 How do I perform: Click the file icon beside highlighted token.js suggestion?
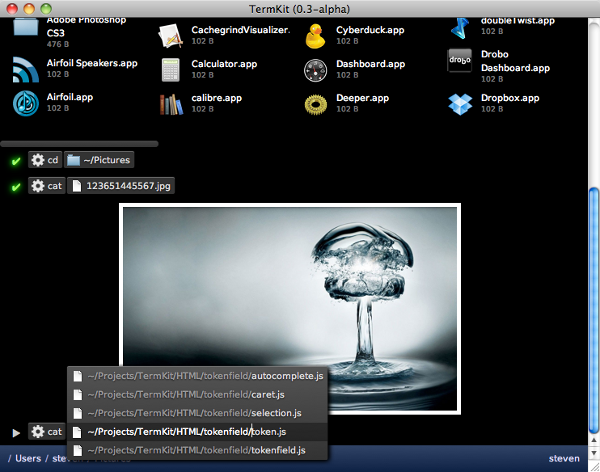pos(78,432)
